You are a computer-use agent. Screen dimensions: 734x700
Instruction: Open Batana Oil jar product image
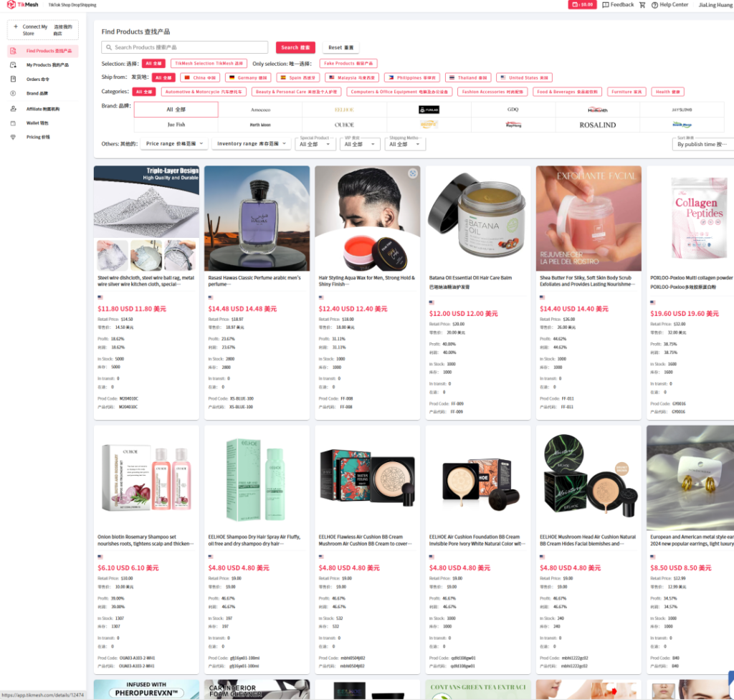point(478,219)
